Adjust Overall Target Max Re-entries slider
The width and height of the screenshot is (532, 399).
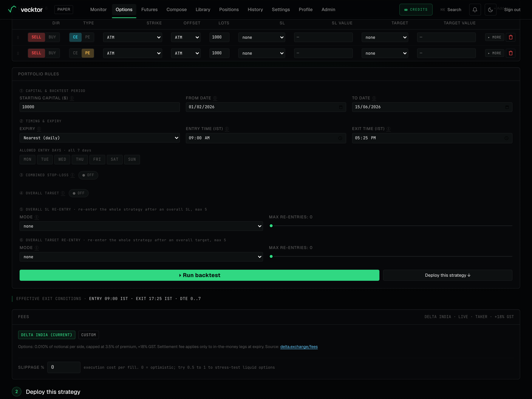point(391,257)
